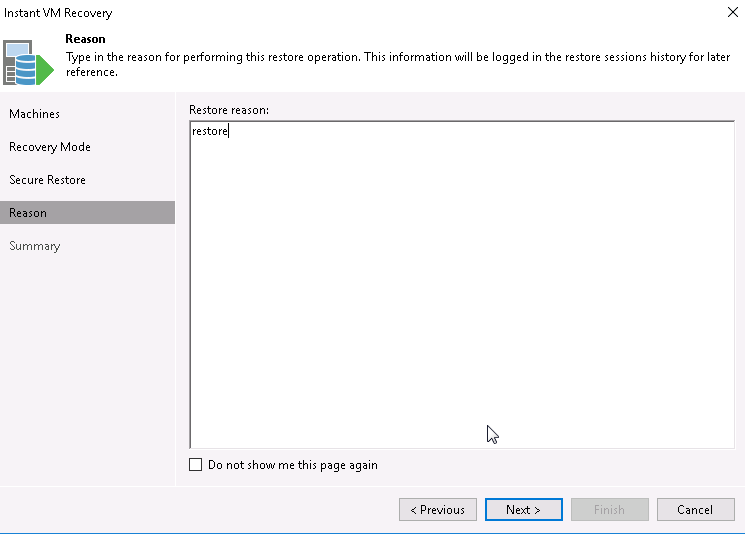This screenshot has height=534, width=745.
Task: Select the highlighted Reason step
Action: [x=28, y=213]
